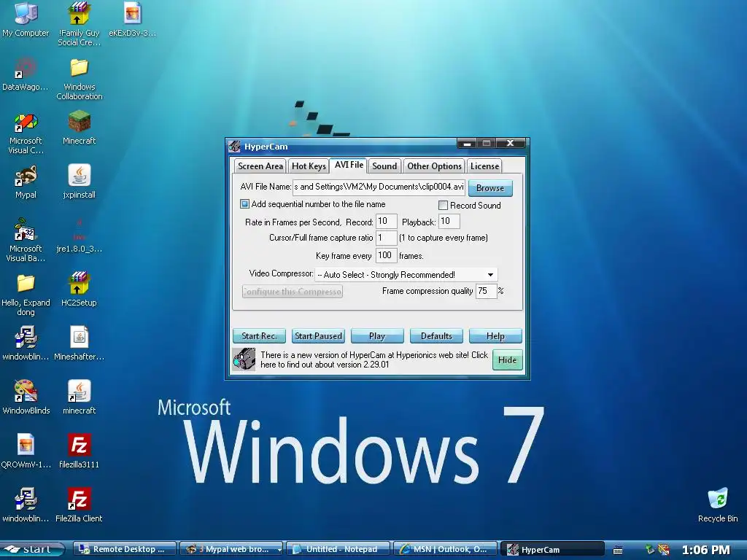Click Start Paused button
Screen dimensions: 747x560
tap(318, 336)
